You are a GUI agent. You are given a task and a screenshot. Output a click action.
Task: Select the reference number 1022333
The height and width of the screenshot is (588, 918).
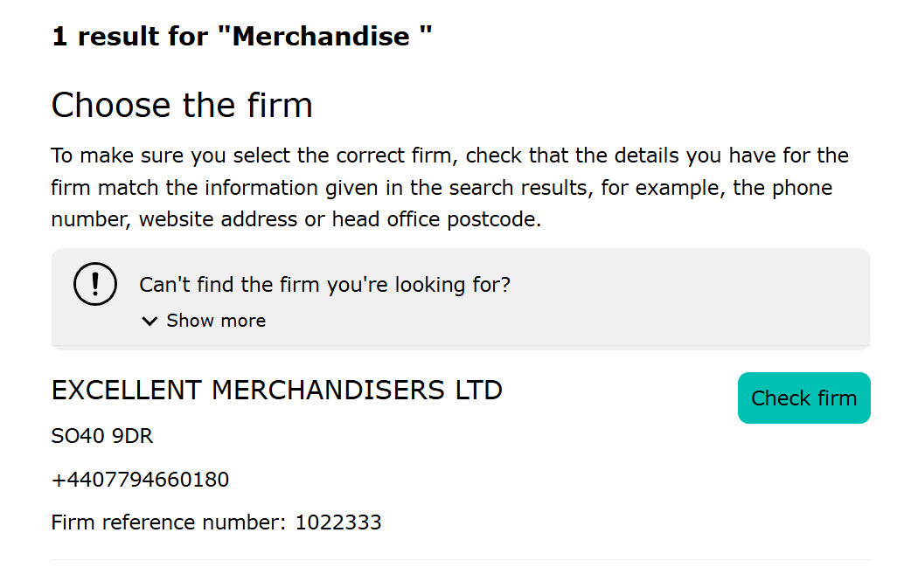click(x=338, y=522)
